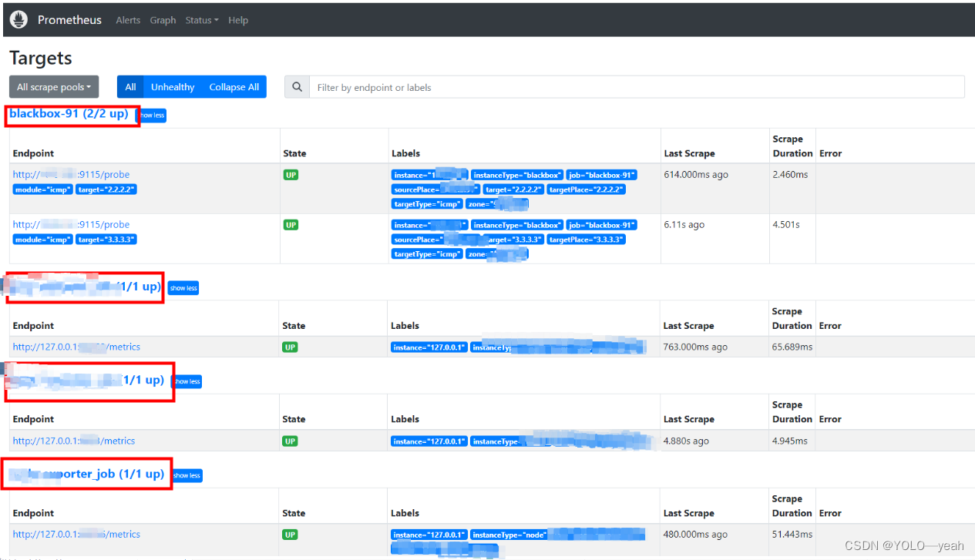The height and width of the screenshot is (560, 975).
Task: Click the 763.000ms ago last scrape value
Action: pyautogui.click(x=695, y=347)
